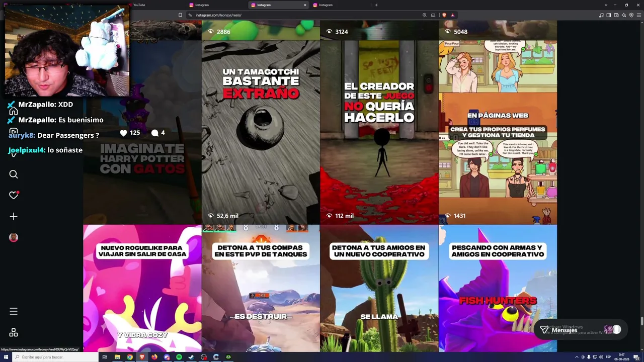Switch to the first Instagram browser tab
This screenshot has width=644, height=362.
tap(217, 5)
